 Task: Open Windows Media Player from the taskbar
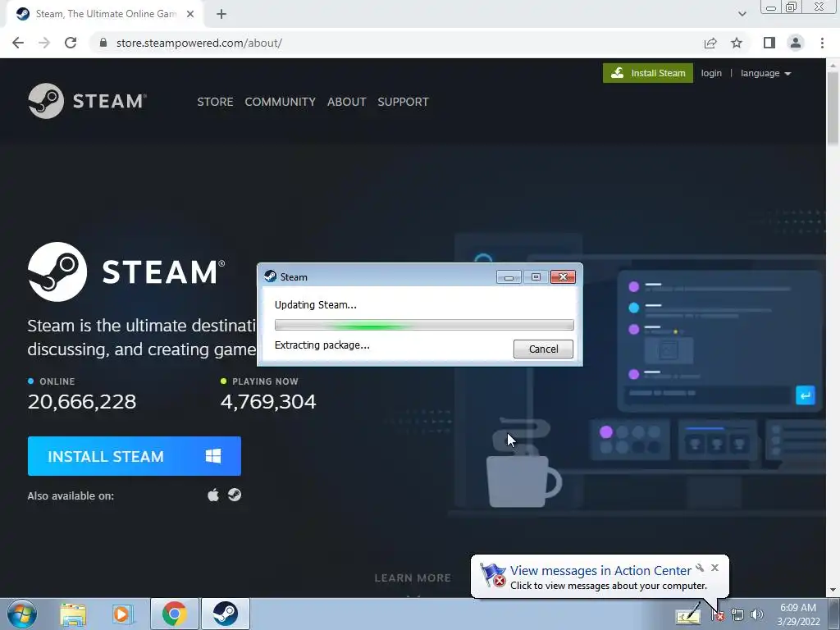[122, 614]
